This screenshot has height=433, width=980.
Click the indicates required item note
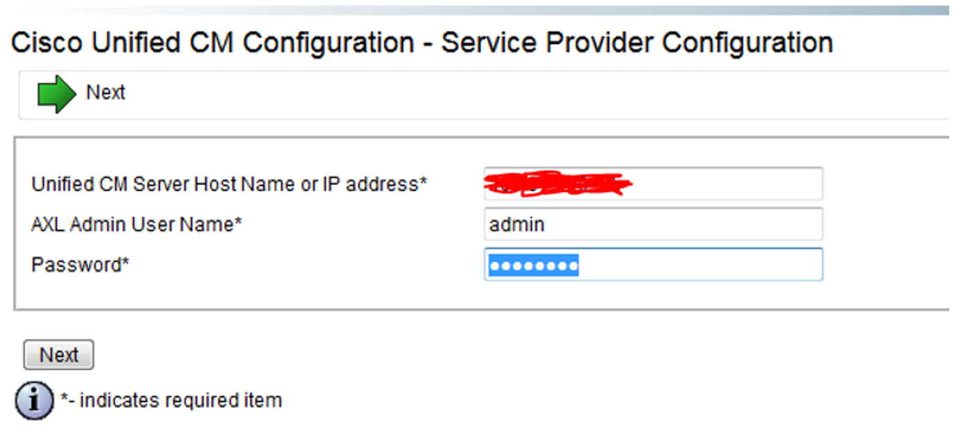(171, 401)
